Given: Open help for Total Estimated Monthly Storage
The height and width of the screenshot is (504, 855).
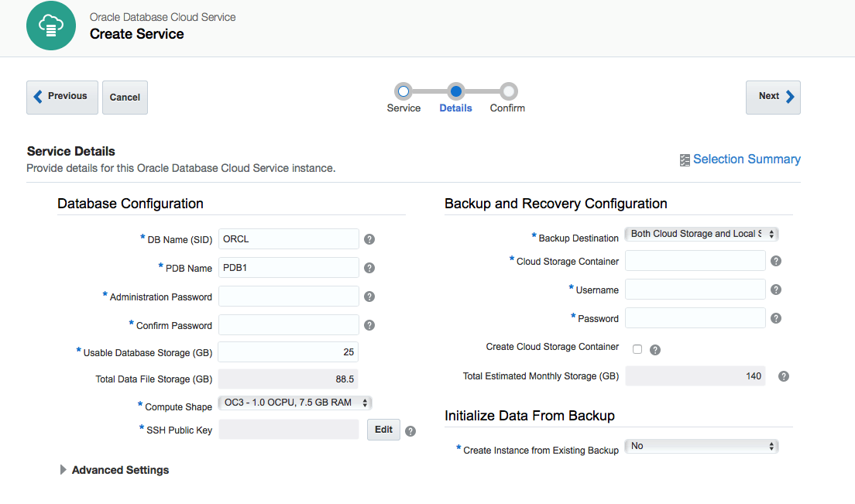Looking at the screenshot, I should (x=783, y=375).
